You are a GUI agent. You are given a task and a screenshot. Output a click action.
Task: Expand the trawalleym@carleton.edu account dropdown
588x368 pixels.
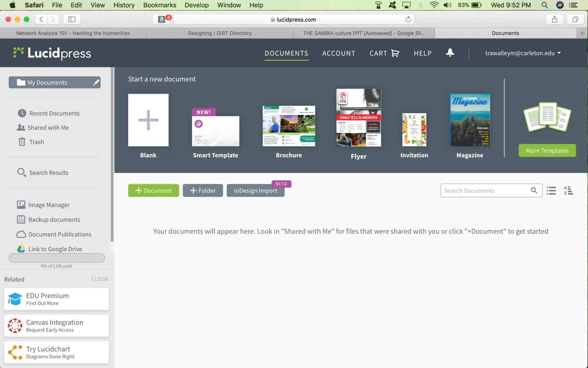click(x=523, y=53)
